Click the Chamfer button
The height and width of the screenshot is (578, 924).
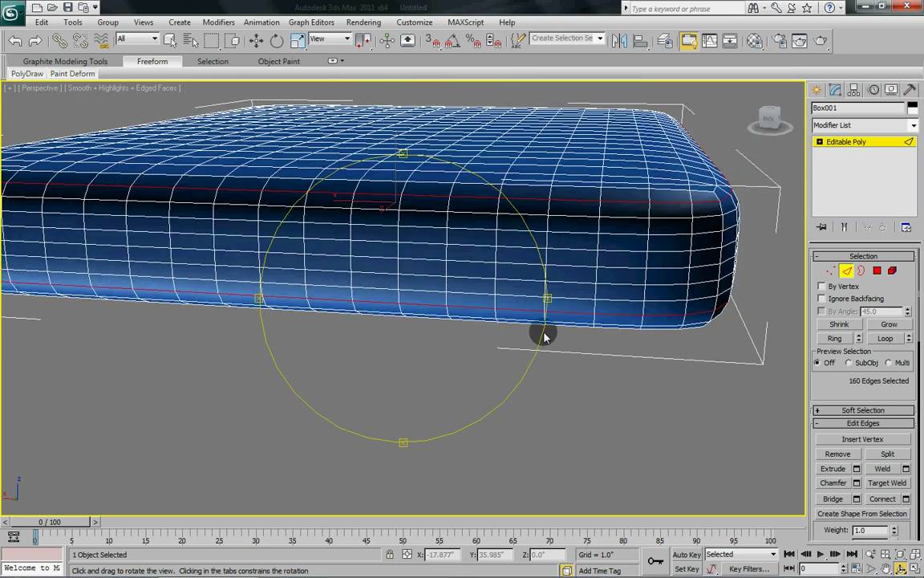[833, 483]
